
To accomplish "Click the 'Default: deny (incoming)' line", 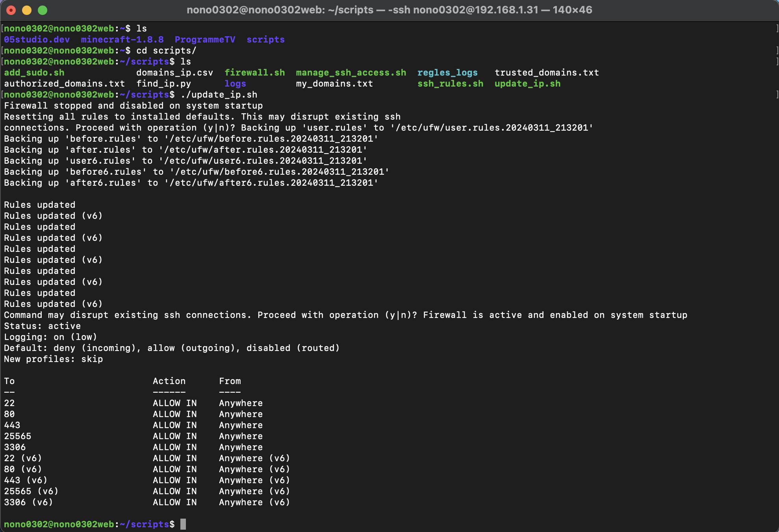I will click(172, 348).
